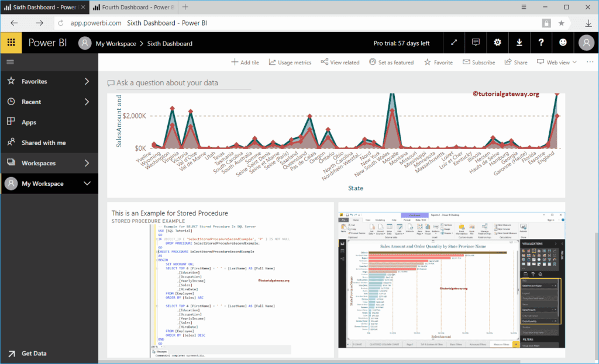Click View related
This screenshot has height=364, width=599.
(340, 62)
